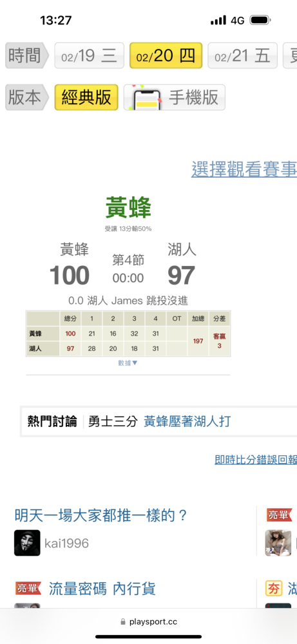Open post 明天一場大家都推一樣的？
The width and height of the screenshot is (297, 644).
(101, 515)
